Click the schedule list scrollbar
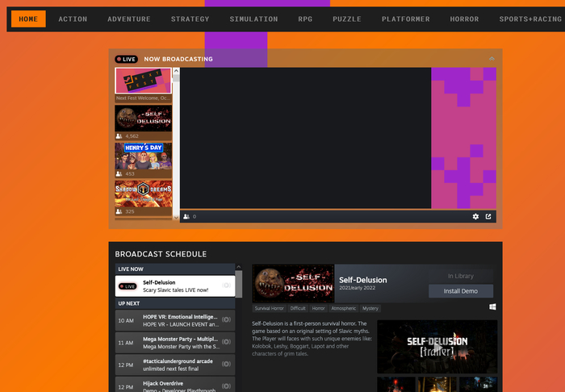Image resolution: width=565 pixels, height=392 pixels. click(x=239, y=284)
